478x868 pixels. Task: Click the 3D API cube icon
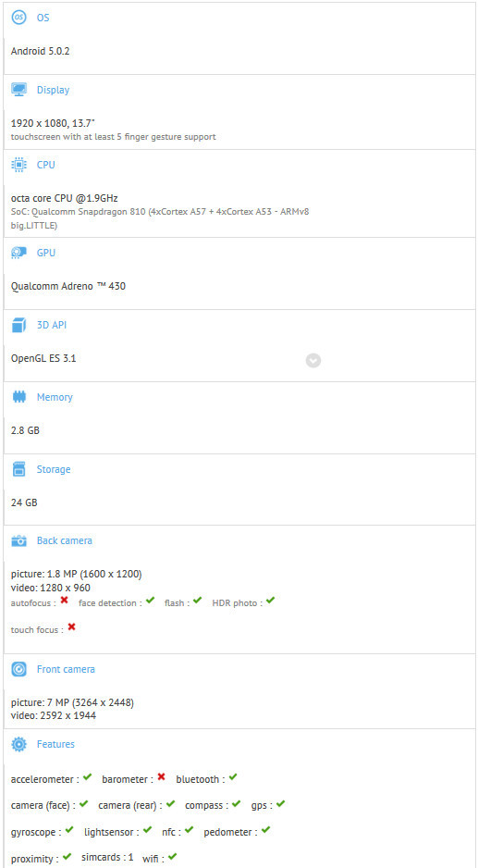(x=18, y=325)
